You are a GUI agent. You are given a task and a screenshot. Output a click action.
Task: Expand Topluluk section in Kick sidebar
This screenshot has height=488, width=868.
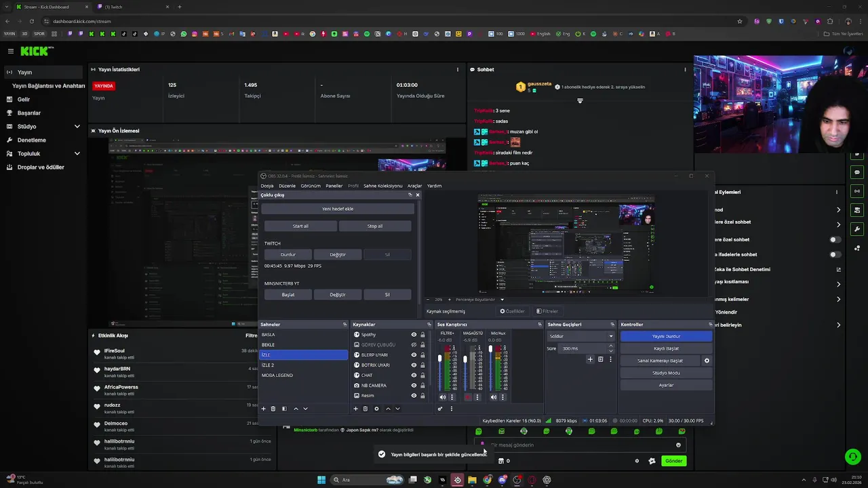[x=77, y=154]
